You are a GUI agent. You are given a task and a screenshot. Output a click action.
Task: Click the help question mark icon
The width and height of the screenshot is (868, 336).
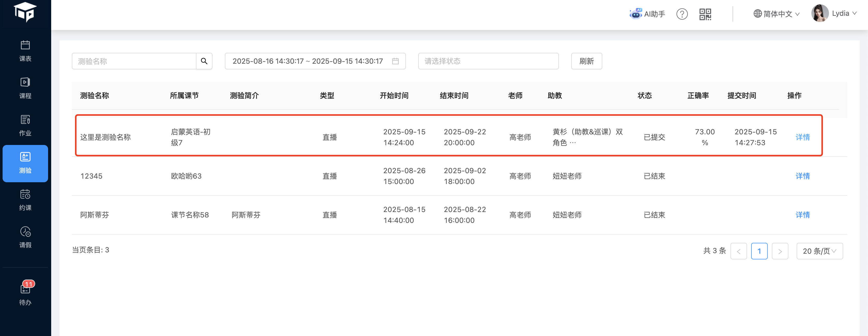click(x=682, y=14)
